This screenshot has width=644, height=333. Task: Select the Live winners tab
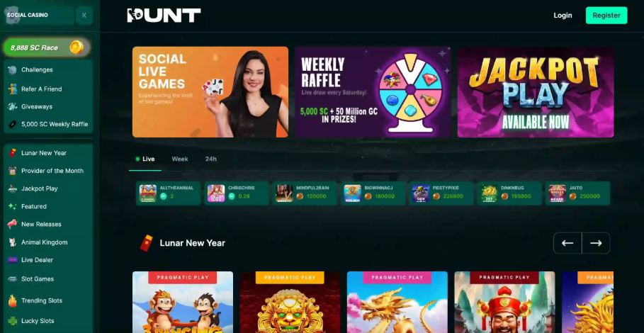click(145, 159)
